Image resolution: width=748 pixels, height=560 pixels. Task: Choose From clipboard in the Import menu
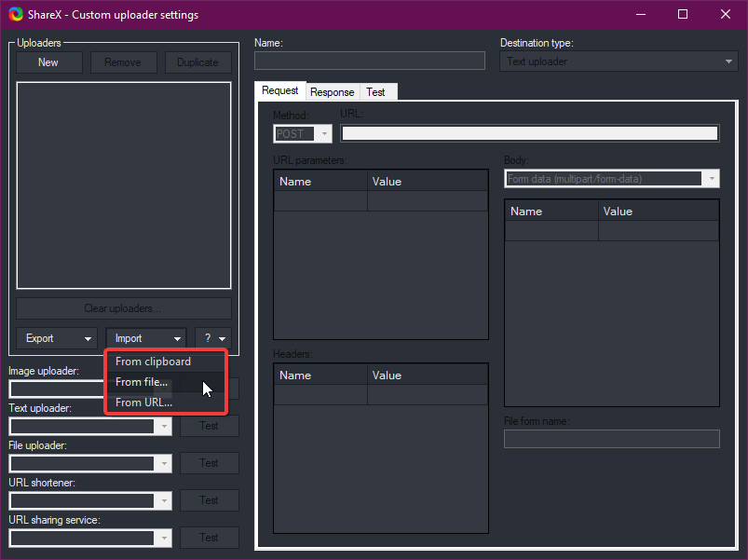point(166,362)
